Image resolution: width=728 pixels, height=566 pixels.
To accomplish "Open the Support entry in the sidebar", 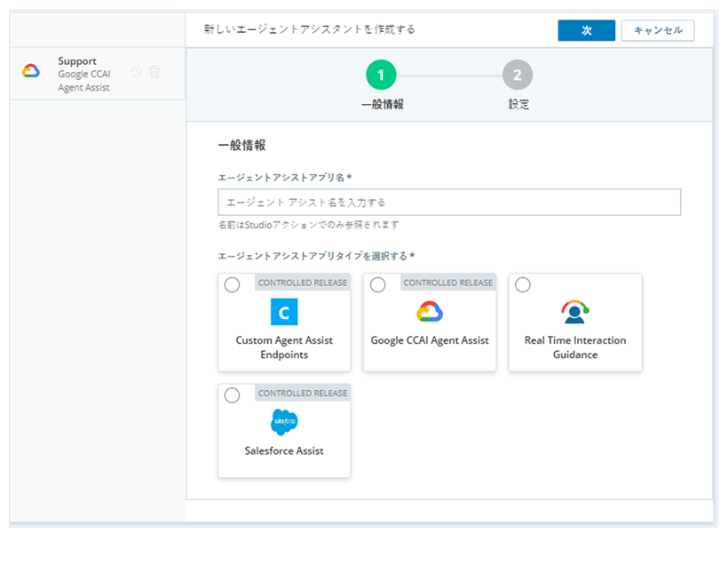I will [x=98, y=74].
